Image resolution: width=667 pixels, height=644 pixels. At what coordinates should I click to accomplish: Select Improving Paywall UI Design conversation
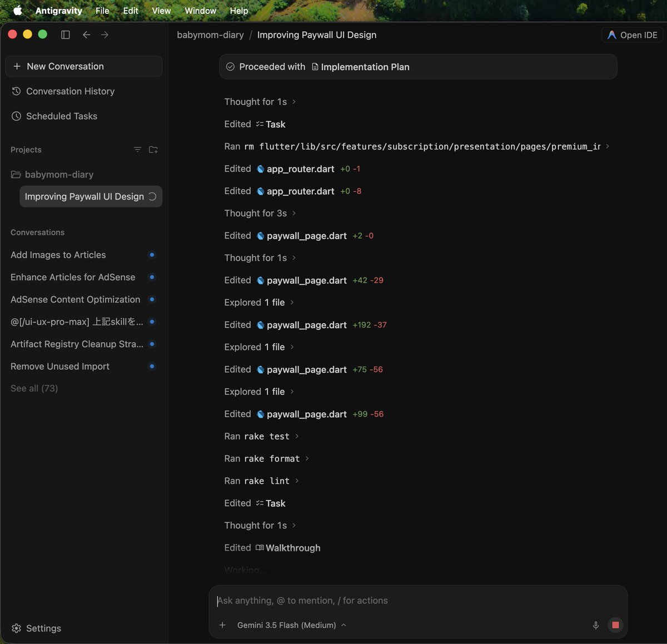pyautogui.click(x=91, y=196)
